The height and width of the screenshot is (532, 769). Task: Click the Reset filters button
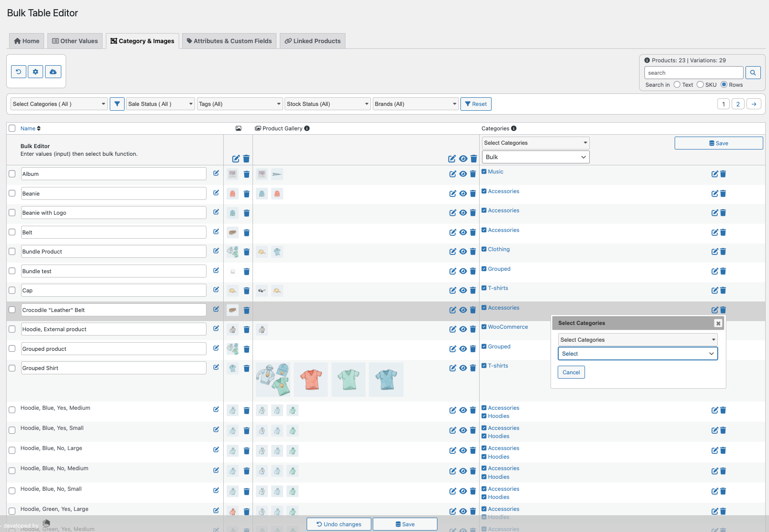point(476,104)
